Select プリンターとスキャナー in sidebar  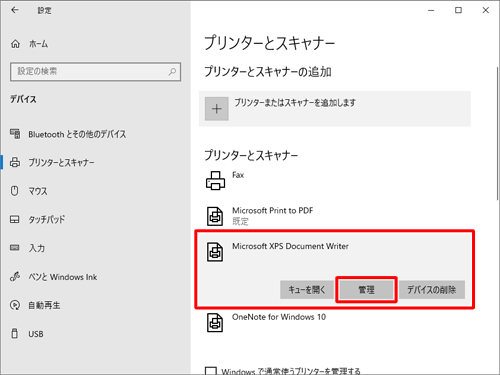(61, 162)
